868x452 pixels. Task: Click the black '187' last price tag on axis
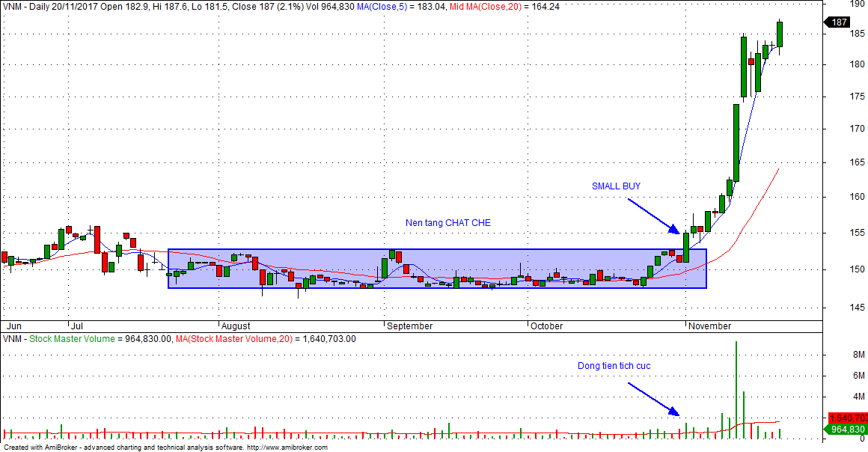coord(838,22)
